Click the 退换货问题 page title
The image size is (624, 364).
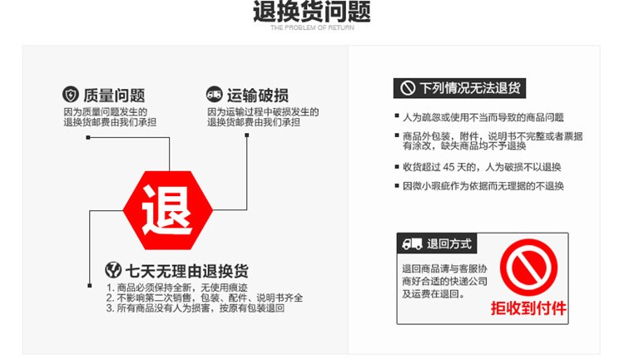(x=312, y=11)
